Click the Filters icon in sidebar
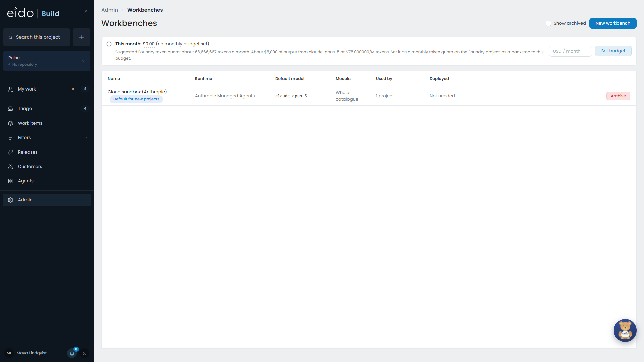The height and width of the screenshot is (362, 644). click(x=10, y=138)
